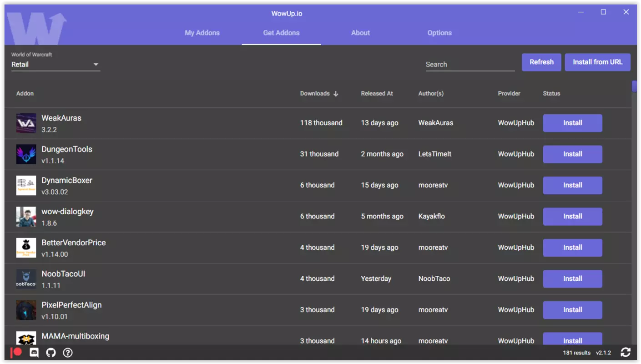Sort by the Downloads column header

pyautogui.click(x=315, y=94)
